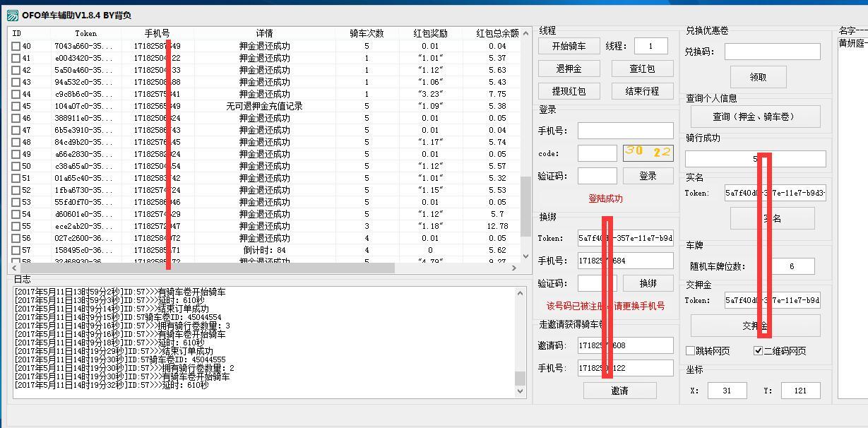The width and height of the screenshot is (868, 428).
Task: Click the 骑行成功 count field
Action: [x=755, y=159]
